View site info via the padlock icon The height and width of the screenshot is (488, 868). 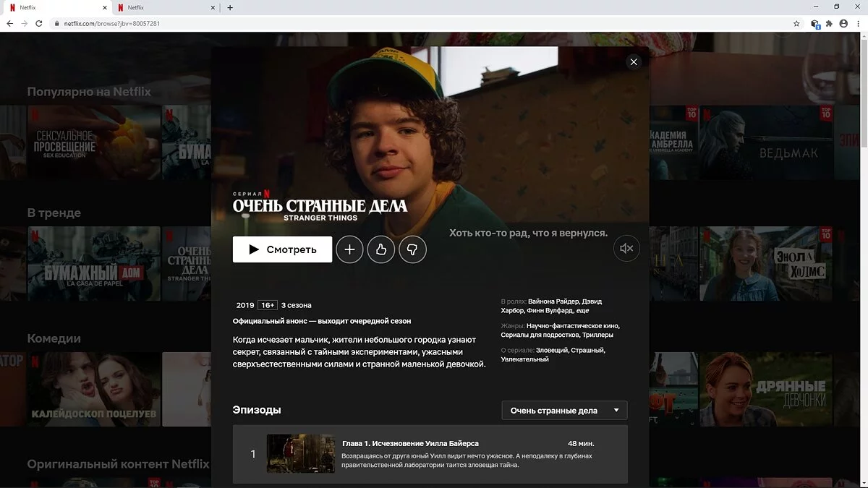coord(56,24)
